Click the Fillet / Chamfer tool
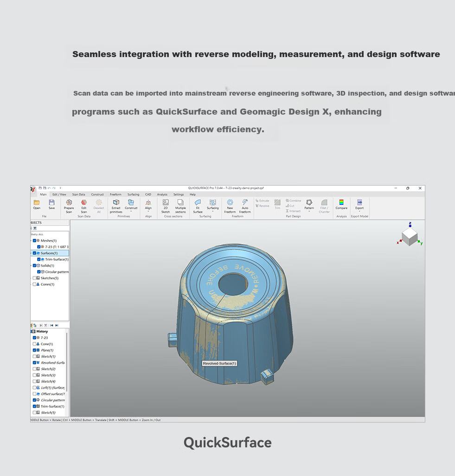 pos(324,206)
